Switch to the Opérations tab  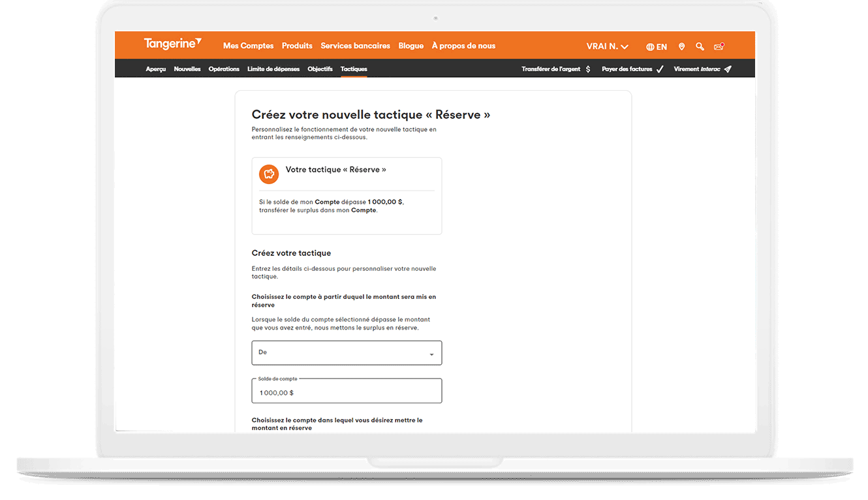point(224,69)
